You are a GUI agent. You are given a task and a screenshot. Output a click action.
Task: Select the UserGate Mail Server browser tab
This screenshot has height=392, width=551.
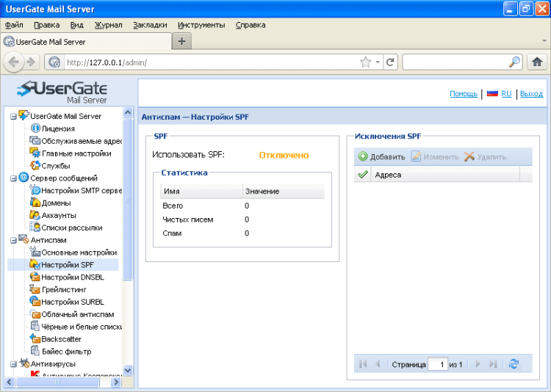[87, 42]
